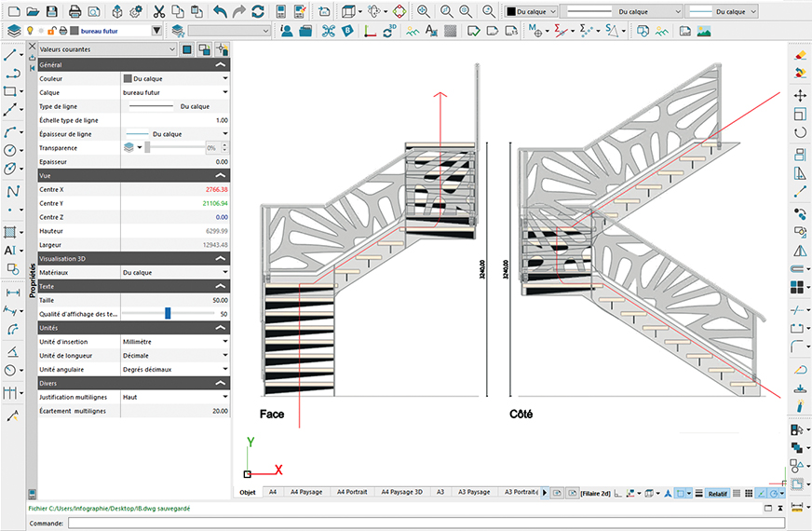This screenshot has width=812, height=531.
Task: Toggle the layer lightbulb visibility icon
Action: pos(29,31)
